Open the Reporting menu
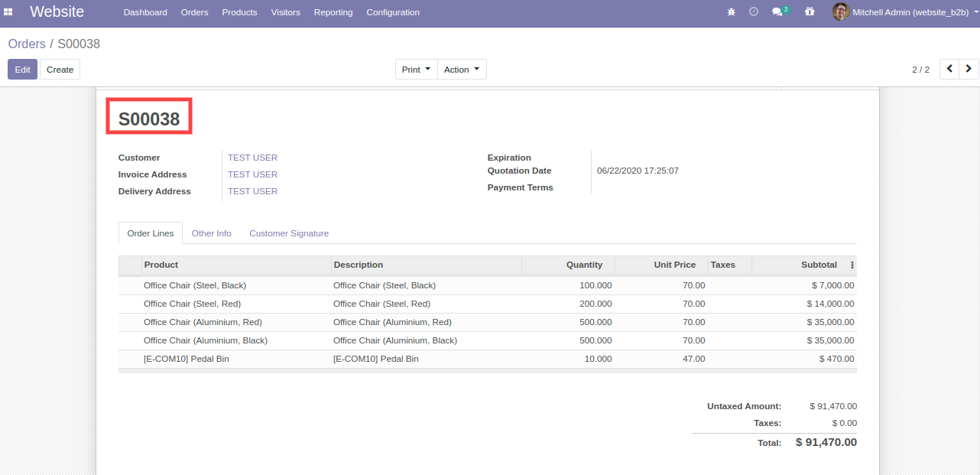980x475 pixels. coord(333,12)
